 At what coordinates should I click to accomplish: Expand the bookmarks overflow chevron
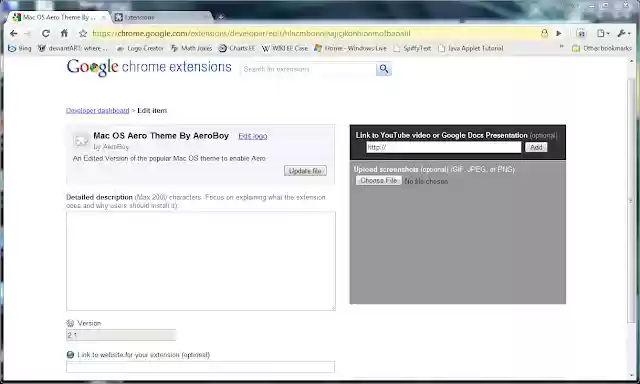point(562,47)
